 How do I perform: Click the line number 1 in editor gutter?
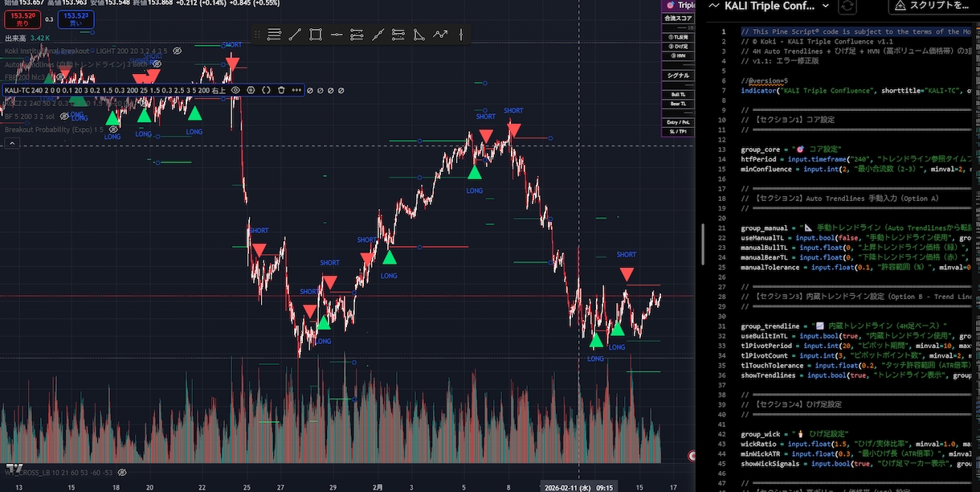[724, 32]
